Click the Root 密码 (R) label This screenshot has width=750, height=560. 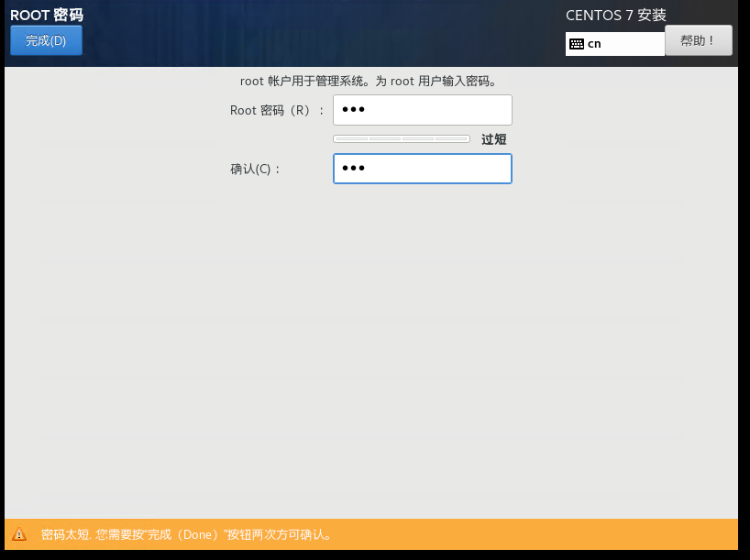pos(278,111)
